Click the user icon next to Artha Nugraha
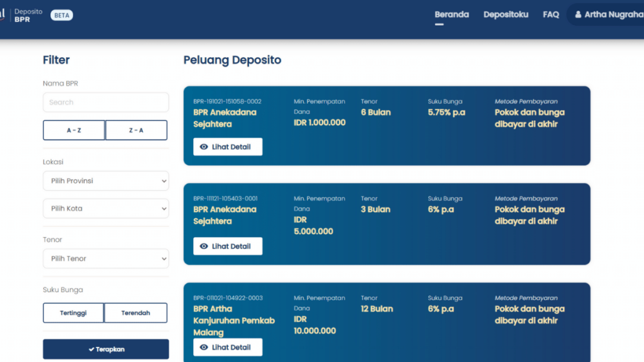Image resolution: width=644 pixels, height=362 pixels. (579, 14)
